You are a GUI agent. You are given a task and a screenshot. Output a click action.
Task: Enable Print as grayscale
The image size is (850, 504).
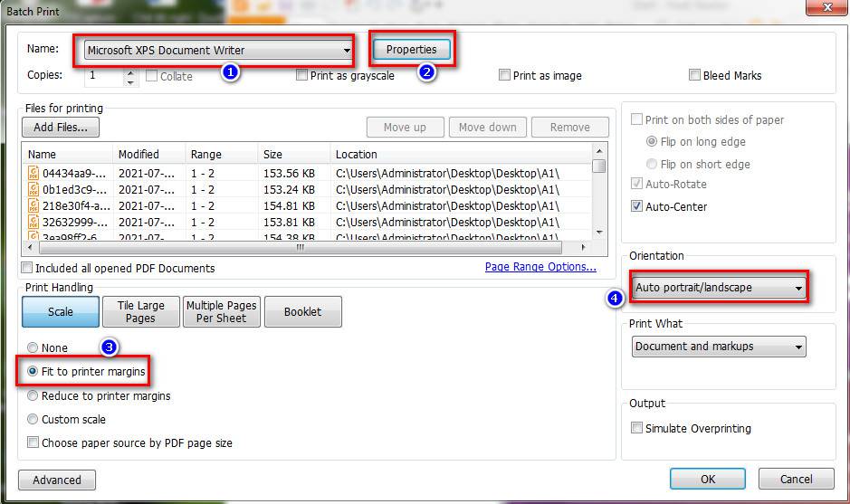click(302, 75)
